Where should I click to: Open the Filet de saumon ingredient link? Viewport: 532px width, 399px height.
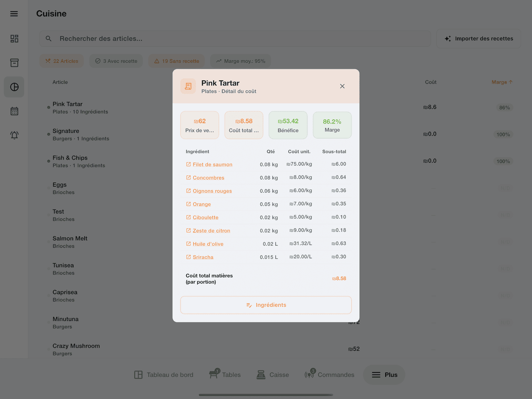[212, 164]
